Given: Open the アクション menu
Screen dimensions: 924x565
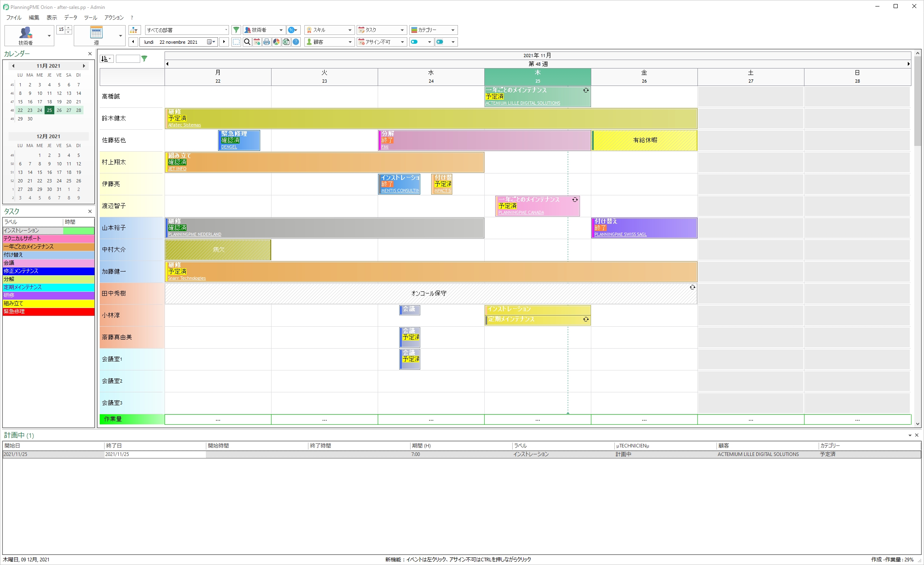Looking at the screenshot, I should [114, 17].
